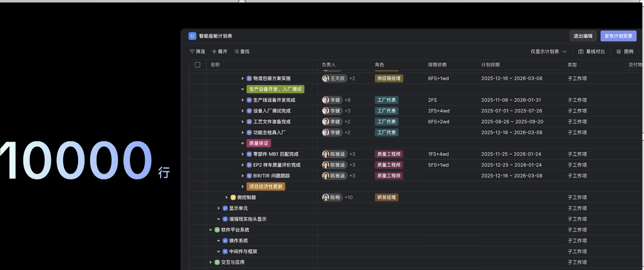Click the 计划排期 column header
644x270 pixels.
[491, 64]
